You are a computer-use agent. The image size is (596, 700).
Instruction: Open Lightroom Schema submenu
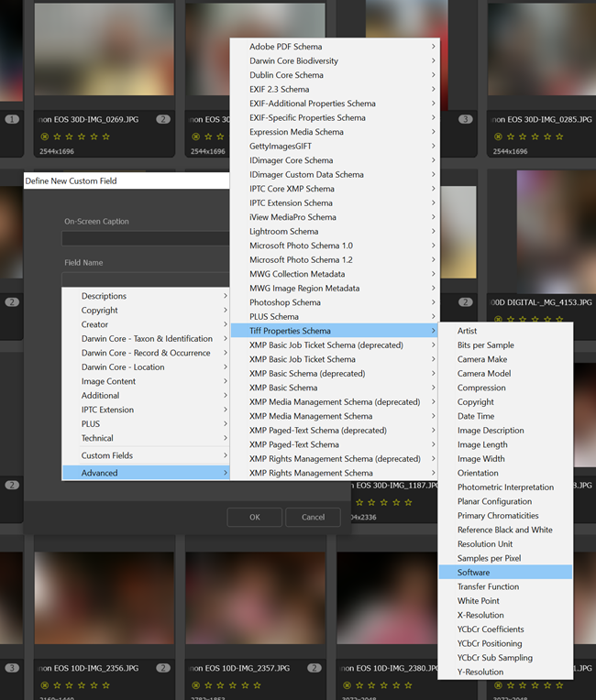point(335,231)
